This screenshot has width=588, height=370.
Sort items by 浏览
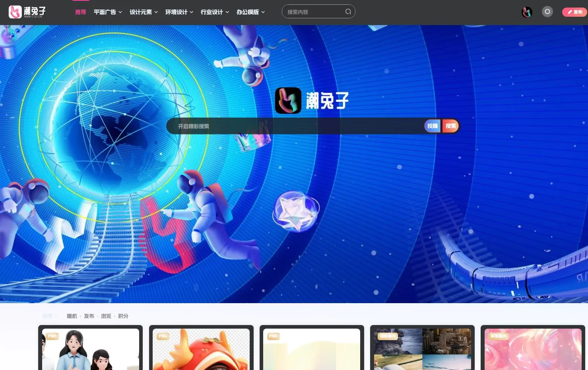(106, 316)
